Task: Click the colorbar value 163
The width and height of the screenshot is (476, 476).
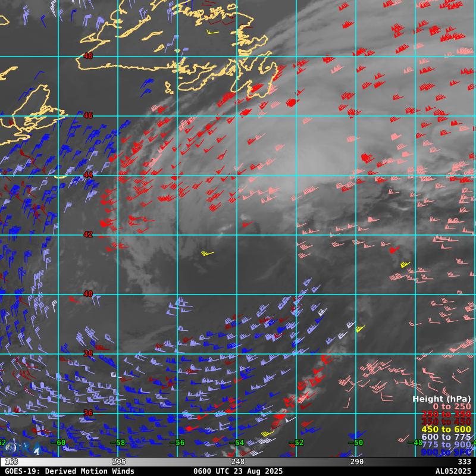Action: point(11,462)
